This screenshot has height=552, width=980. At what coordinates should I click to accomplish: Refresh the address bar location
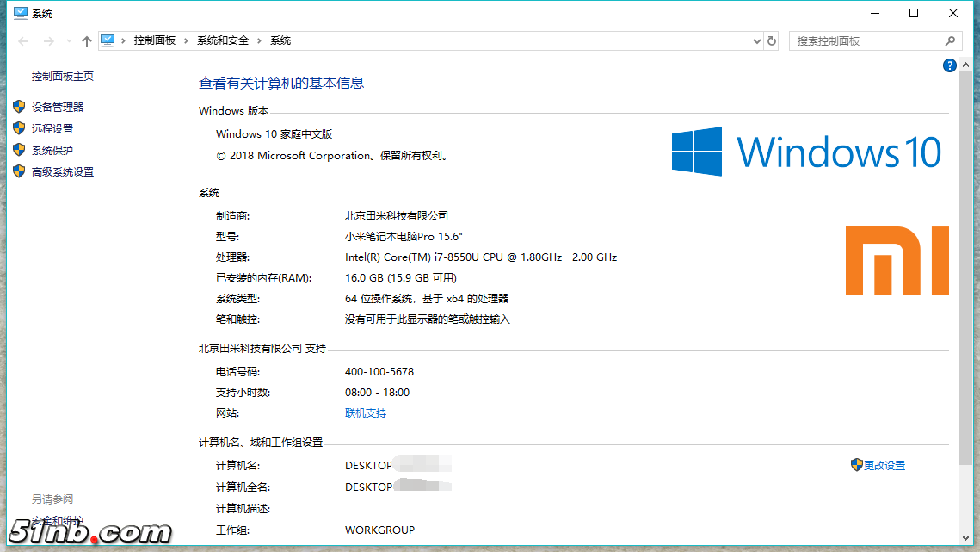(772, 40)
